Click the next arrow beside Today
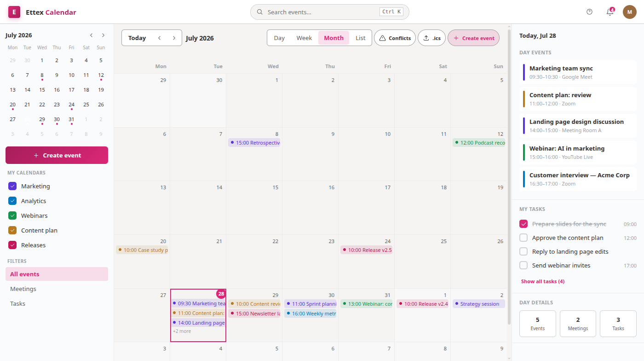This screenshot has height=361, width=644. (174, 38)
